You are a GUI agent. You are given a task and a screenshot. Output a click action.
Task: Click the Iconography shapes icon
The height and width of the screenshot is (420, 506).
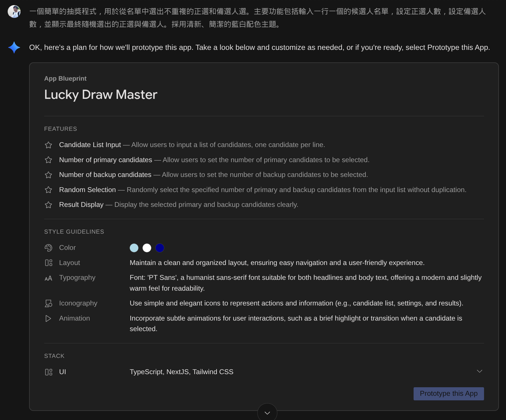tap(48, 303)
